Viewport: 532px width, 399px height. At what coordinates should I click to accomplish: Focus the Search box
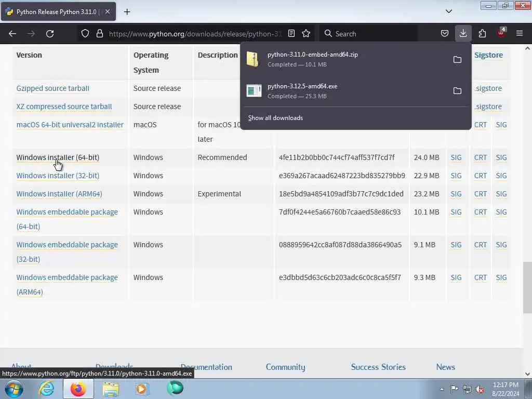point(368,34)
